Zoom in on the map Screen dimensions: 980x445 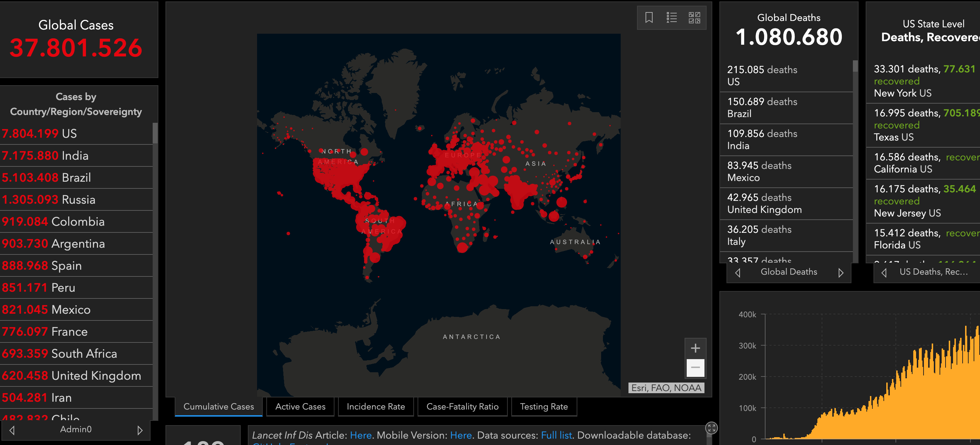(695, 348)
